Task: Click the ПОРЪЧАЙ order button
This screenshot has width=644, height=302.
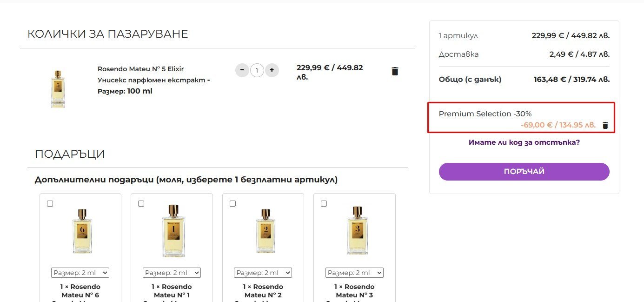Action: pyautogui.click(x=524, y=172)
